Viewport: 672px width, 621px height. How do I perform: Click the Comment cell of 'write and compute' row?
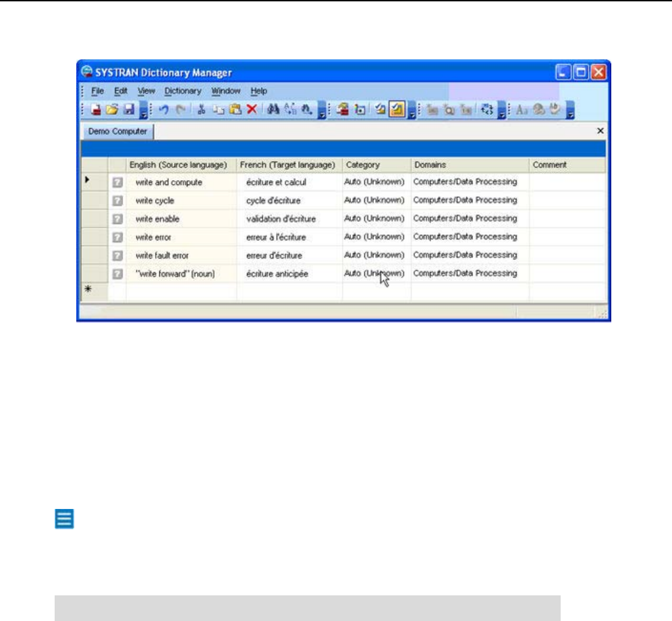pos(568,182)
